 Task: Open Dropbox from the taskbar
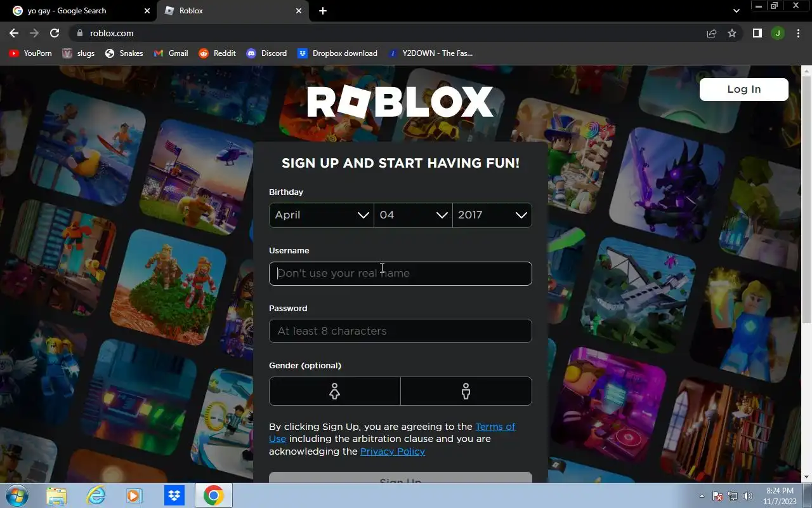[x=174, y=496]
